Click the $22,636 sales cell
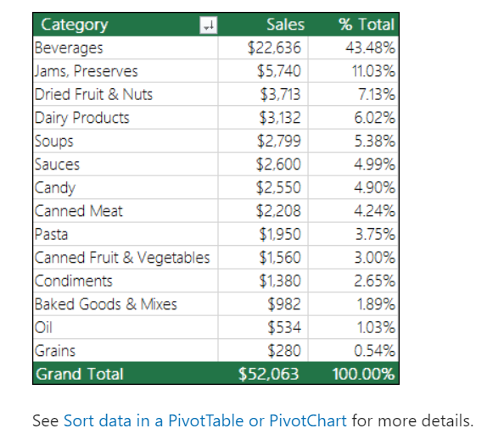504x434 pixels. (263, 47)
